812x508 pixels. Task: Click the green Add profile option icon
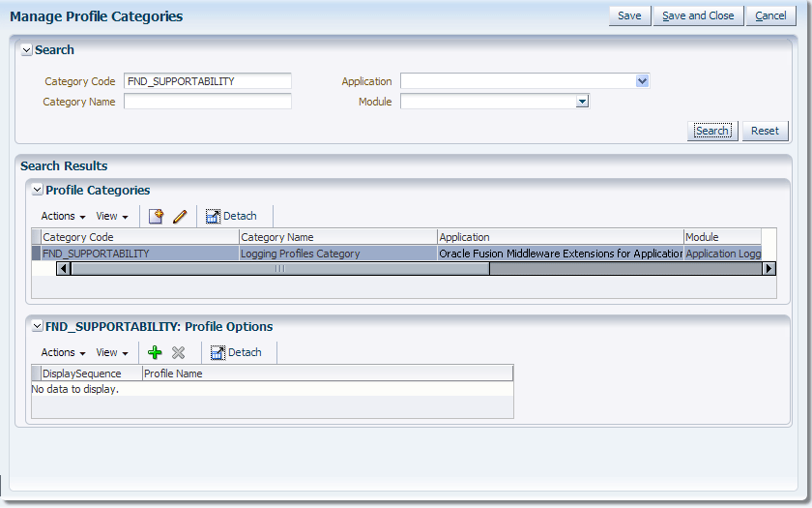point(155,352)
